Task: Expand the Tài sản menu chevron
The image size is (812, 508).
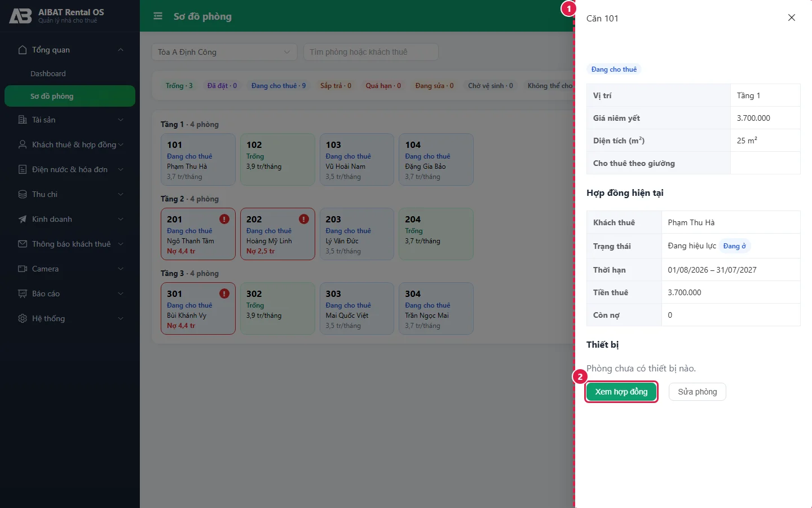Action: tap(121, 120)
